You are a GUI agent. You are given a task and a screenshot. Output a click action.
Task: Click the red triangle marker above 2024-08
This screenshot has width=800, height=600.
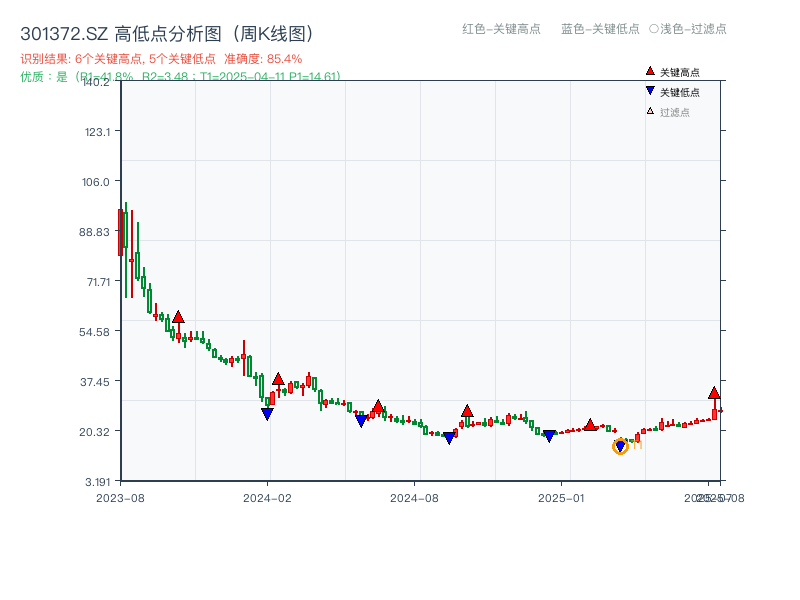pos(467,410)
